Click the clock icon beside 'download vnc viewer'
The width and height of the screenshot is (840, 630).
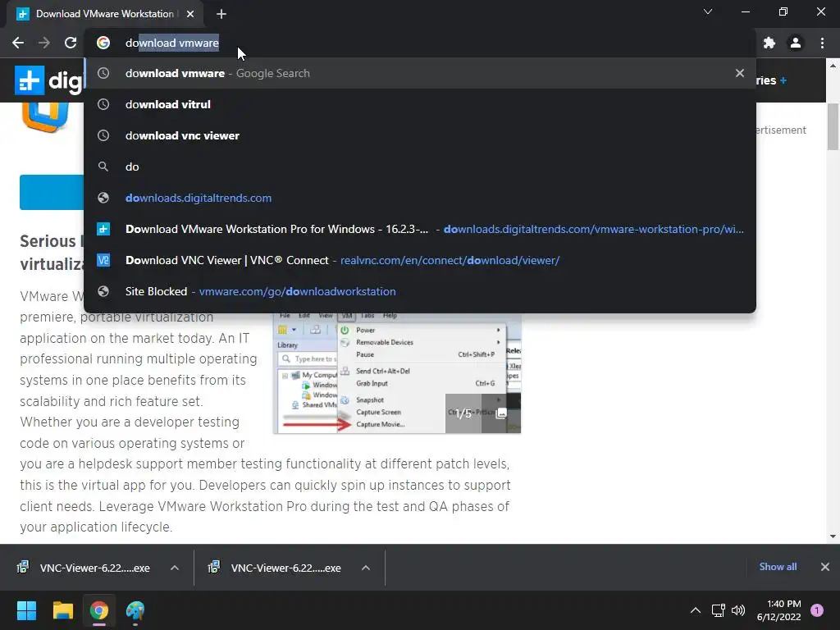[x=103, y=135]
